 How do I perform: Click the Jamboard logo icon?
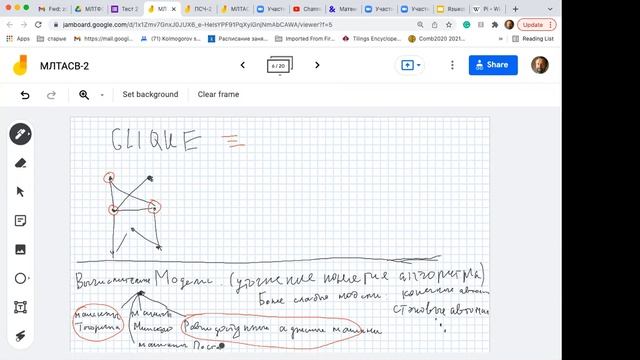coord(20,65)
